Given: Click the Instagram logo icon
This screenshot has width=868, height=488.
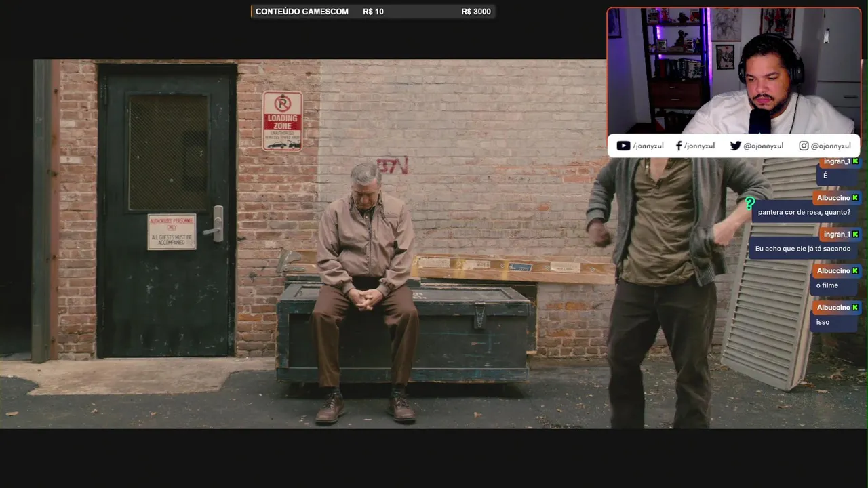Looking at the screenshot, I should [x=804, y=146].
